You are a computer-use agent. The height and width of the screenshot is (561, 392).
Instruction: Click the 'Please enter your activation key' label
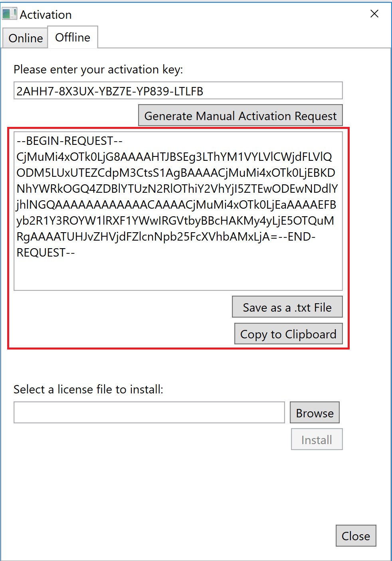point(98,69)
